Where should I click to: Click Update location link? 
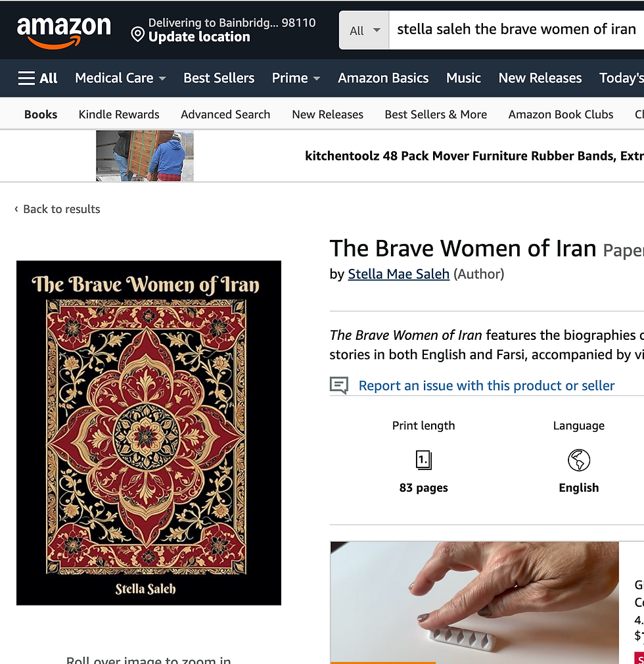[x=199, y=37]
